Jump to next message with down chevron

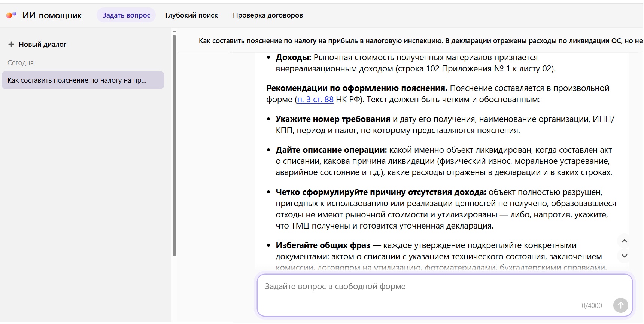tap(624, 256)
